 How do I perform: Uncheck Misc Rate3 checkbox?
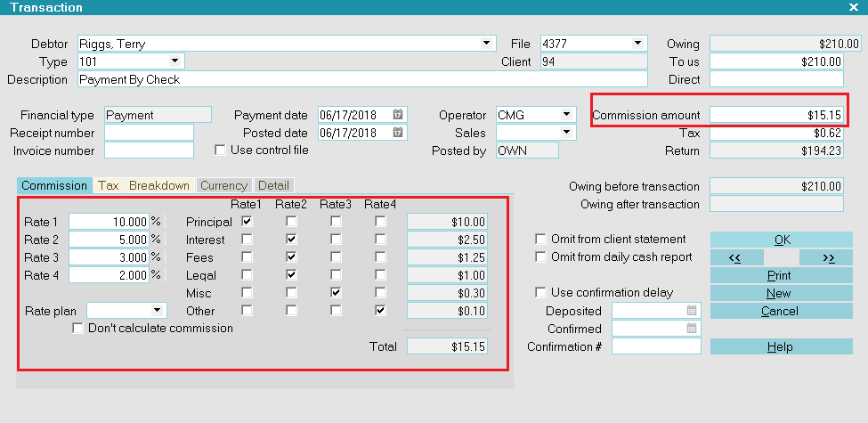coord(336,292)
